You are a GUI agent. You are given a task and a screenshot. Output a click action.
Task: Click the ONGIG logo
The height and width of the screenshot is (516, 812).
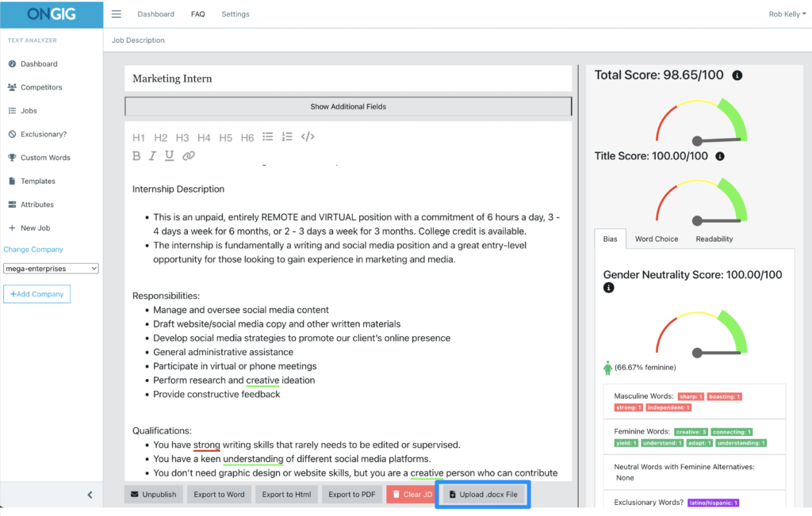point(51,13)
